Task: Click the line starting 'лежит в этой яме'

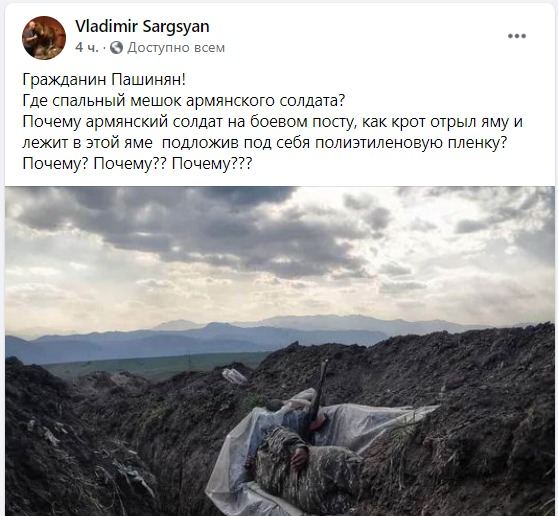Action: point(264,142)
